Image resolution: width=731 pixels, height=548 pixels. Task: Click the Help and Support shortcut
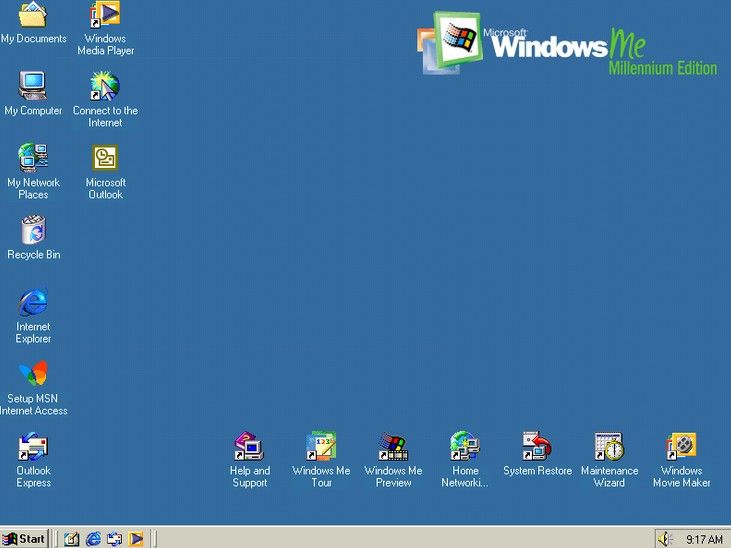(249, 447)
